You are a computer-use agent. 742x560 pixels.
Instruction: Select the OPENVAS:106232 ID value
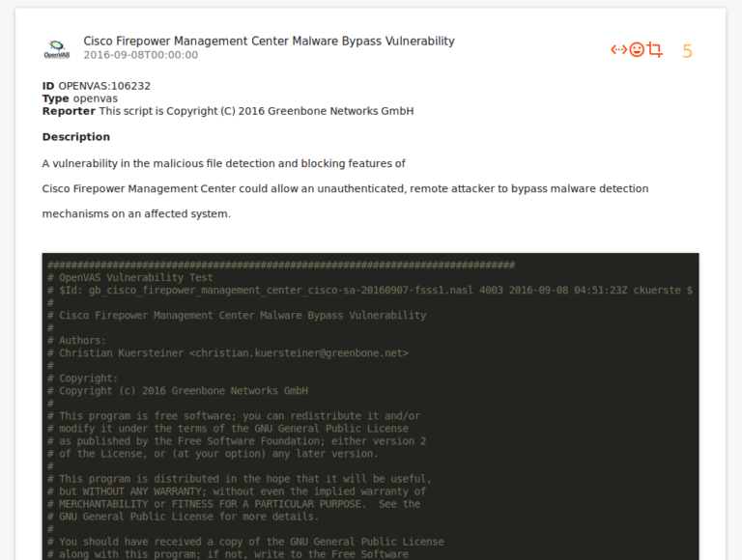click(x=104, y=86)
